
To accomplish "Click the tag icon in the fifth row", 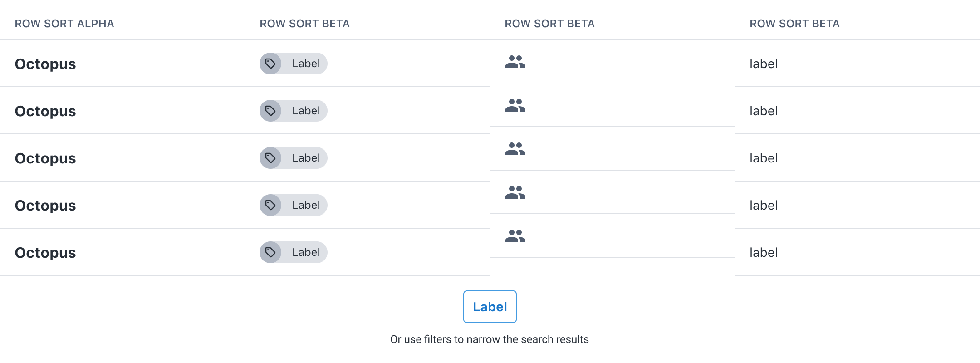I will [x=270, y=252].
